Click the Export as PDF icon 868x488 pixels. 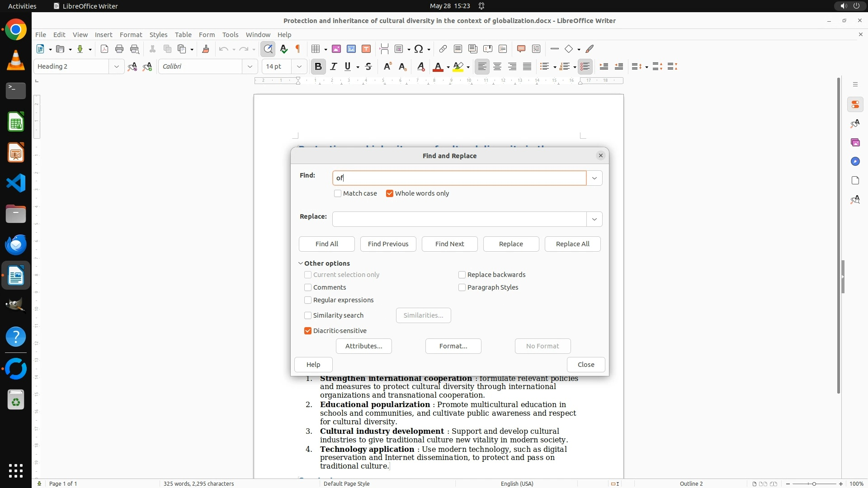(104, 49)
